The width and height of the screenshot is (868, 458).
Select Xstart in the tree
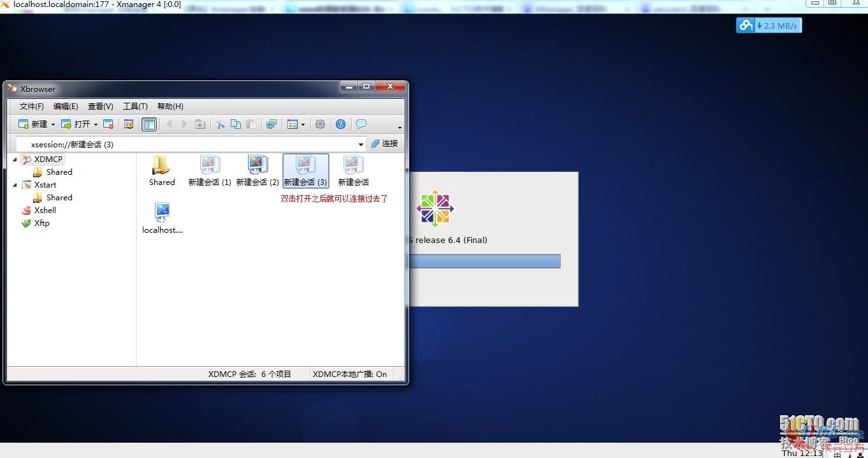tap(45, 184)
